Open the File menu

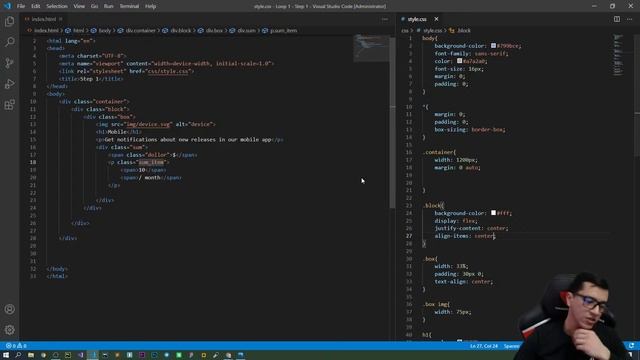pyautogui.click(x=21, y=6)
